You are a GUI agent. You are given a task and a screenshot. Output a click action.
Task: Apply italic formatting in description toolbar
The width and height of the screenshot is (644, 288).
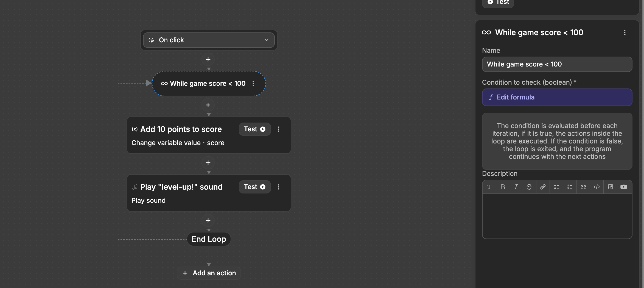point(516,187)
